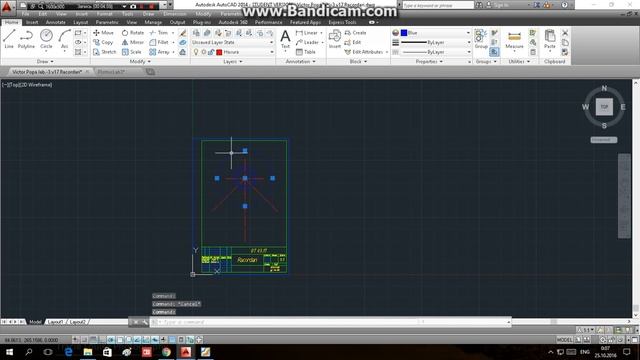Open the Parametric ribbon tab
640x360 pixels.
click(107, 22)
